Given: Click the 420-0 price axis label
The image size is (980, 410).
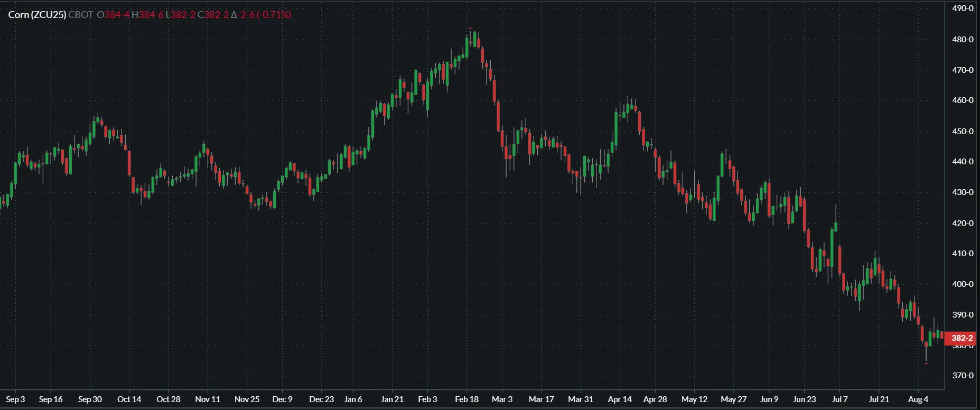Looking at the screenshot, I should pos(963,223).
